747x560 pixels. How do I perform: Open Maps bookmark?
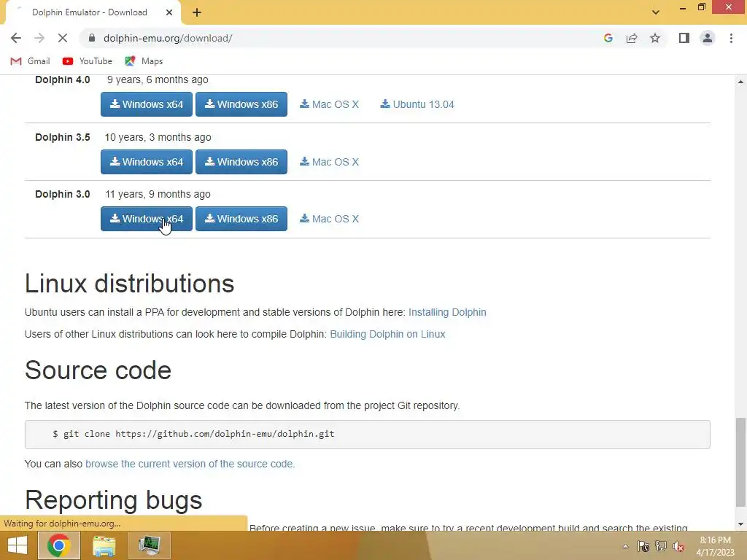click(x=144, y=61)
